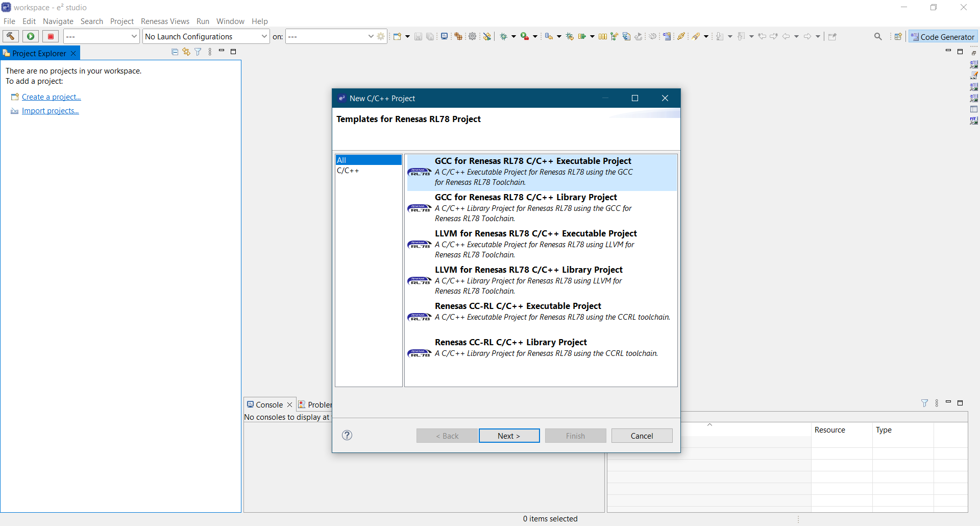The height and width of the screenshot is (526, 980).
Task: Click the dialog help question mark icon
Action: 347,435
